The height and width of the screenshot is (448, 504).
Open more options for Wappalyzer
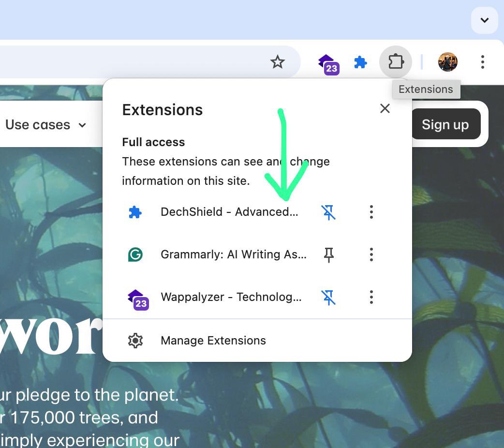(x=371, y=297)
